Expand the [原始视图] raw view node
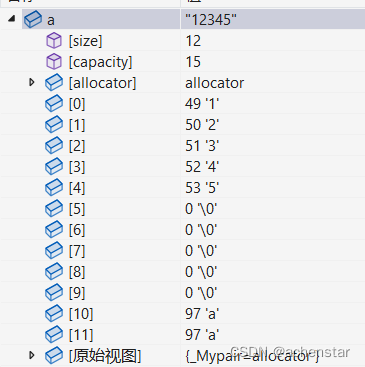The width and height of the screenshot is (365, 367). coord(32,355)
